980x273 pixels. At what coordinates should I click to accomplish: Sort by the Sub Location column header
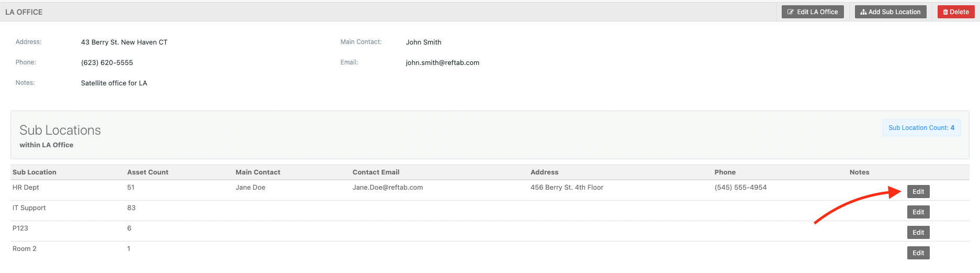click(35, 172)
